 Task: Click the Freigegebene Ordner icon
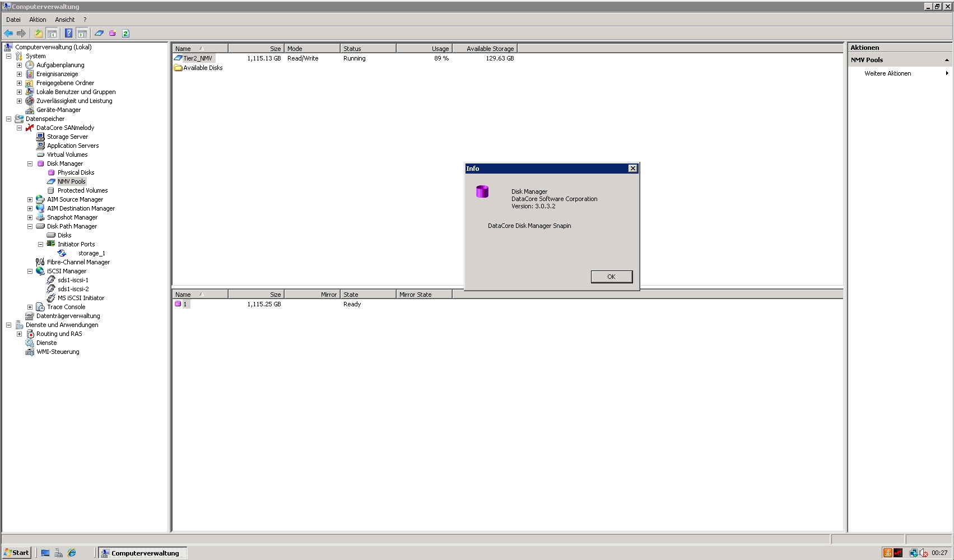[30, 83]
